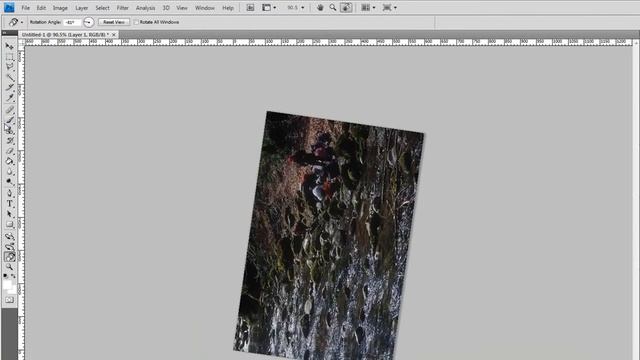This screenshot has height=360, width=640.
Task: Click the Photoshop logo icon
Action: pos(9,7)
